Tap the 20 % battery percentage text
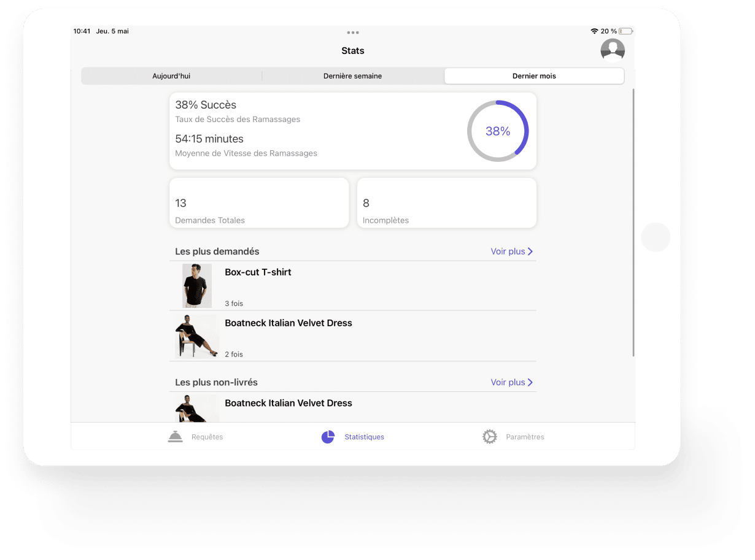Viewport: 755px width, 560px height. coord(609,31)
